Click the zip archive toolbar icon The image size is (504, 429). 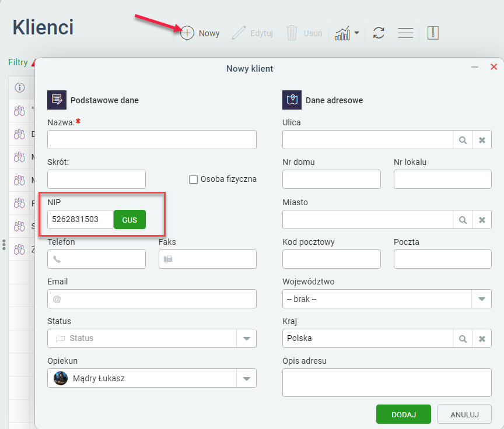pos(433,33)
